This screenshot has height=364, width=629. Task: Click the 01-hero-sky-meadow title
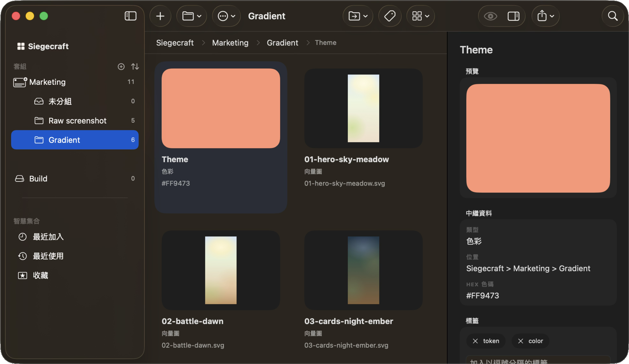point(346,159)
